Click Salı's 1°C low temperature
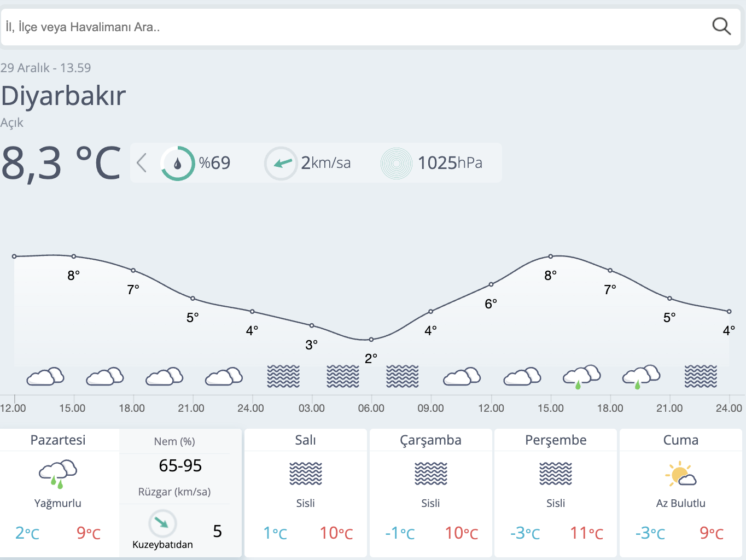 (x=275, y=533)
